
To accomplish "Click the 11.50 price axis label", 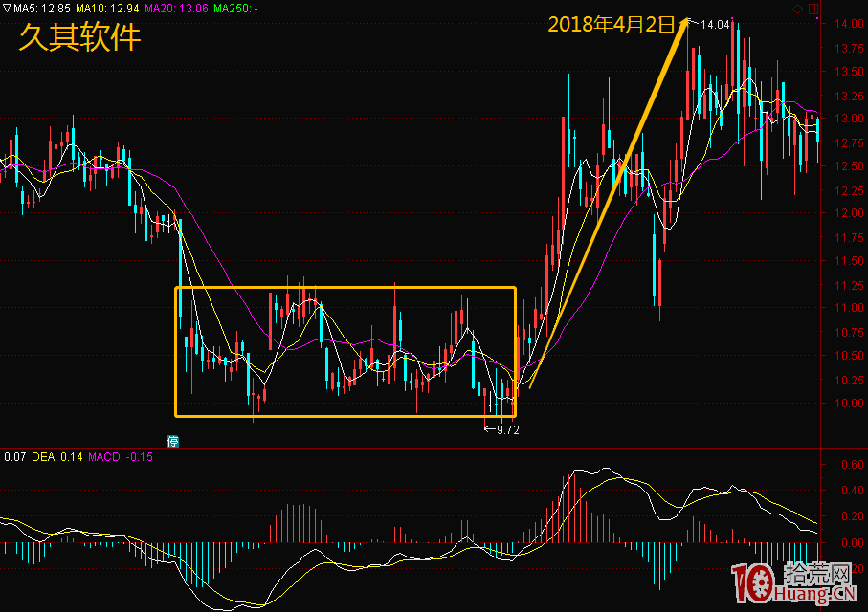I will click(849, 261).
